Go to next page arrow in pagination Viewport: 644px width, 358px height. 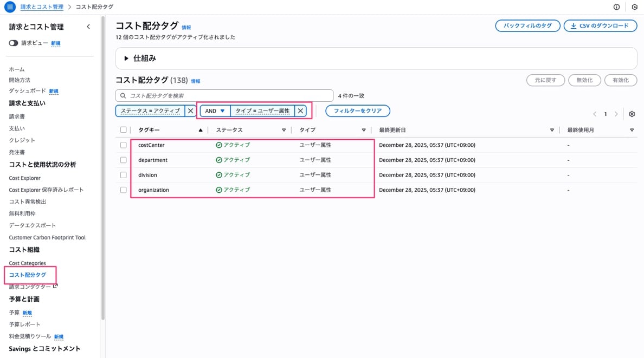pos(616,114)
